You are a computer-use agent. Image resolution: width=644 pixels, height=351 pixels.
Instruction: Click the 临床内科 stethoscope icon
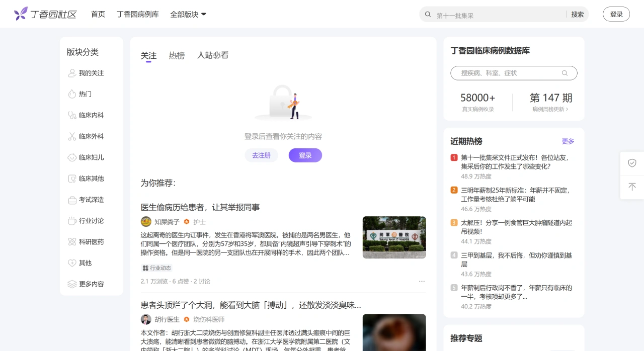(x=72, y=115)
